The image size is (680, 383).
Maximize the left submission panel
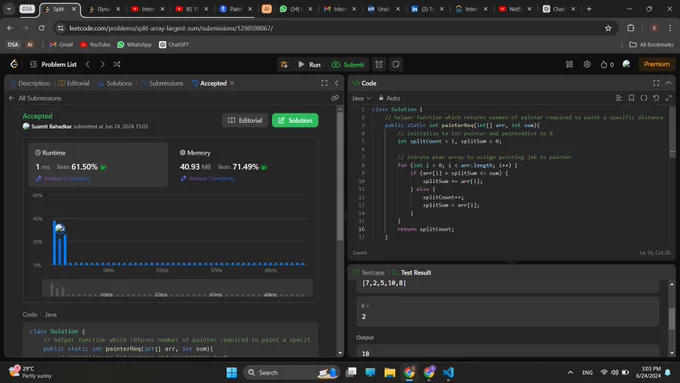(324, 83)
